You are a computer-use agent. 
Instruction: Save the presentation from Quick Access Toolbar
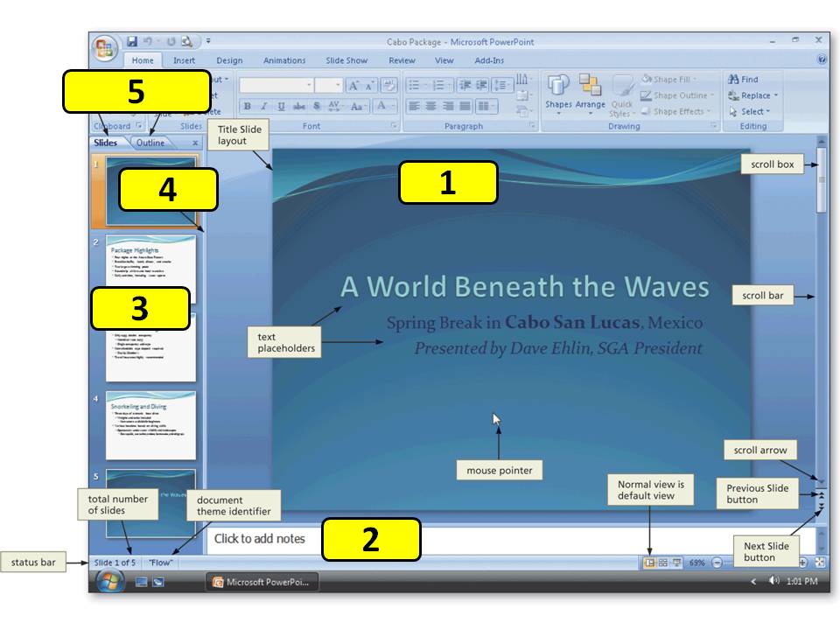[x=132, y=41]
